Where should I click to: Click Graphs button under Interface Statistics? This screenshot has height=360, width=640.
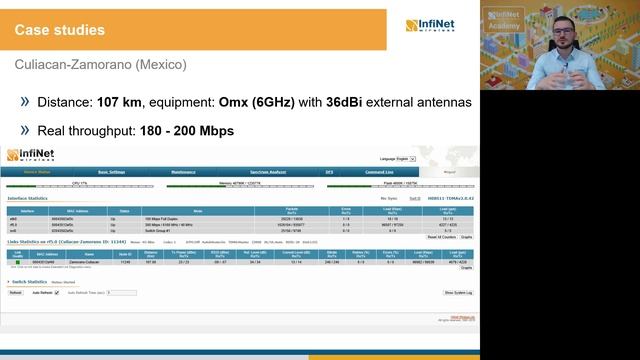tap(466, 237)
